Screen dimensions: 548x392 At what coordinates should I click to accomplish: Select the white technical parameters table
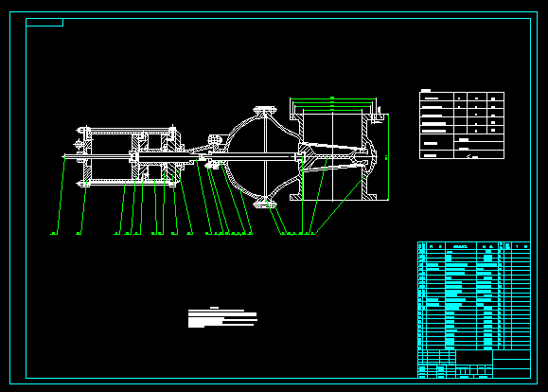click(462, 125)
